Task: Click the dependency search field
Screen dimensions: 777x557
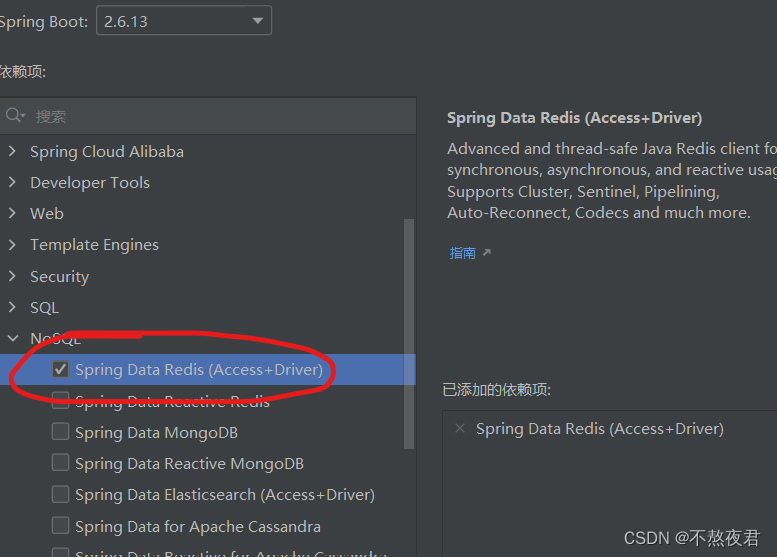Action: tap(208, 116)
